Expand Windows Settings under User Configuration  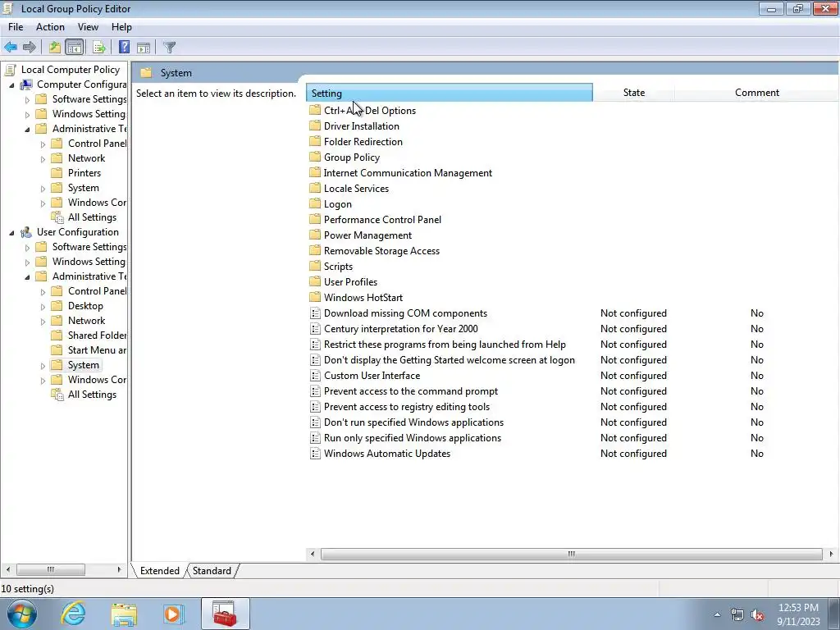[x=27, y=262]
